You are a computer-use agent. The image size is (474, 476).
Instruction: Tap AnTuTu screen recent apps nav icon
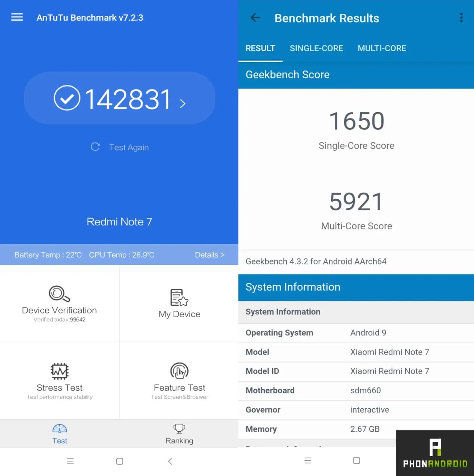coord(70,461)
